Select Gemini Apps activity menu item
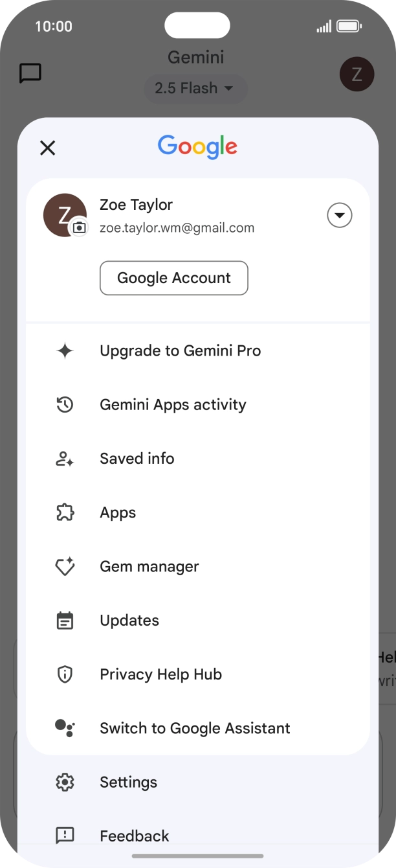This screenshot has height=868, width=396. point(198,405)
